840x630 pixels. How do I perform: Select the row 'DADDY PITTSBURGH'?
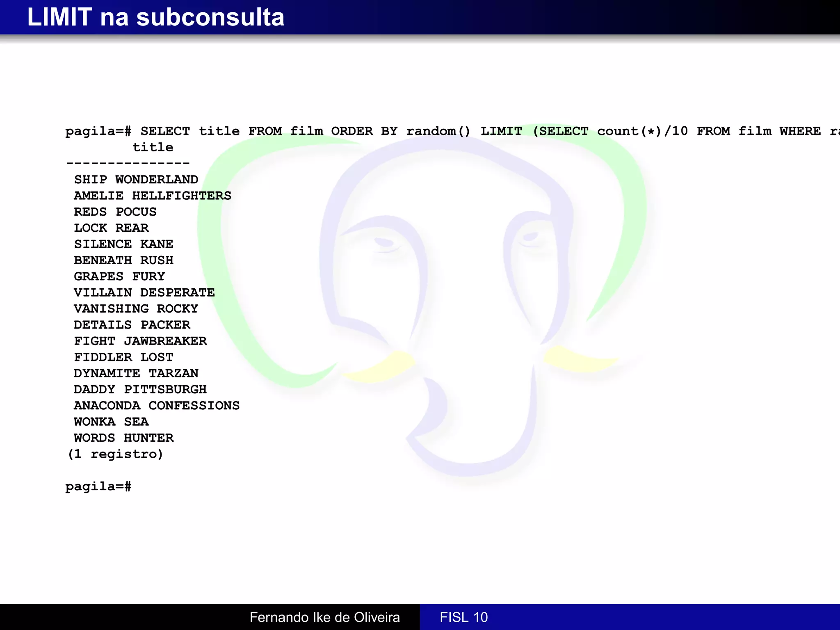click(140, 389)
